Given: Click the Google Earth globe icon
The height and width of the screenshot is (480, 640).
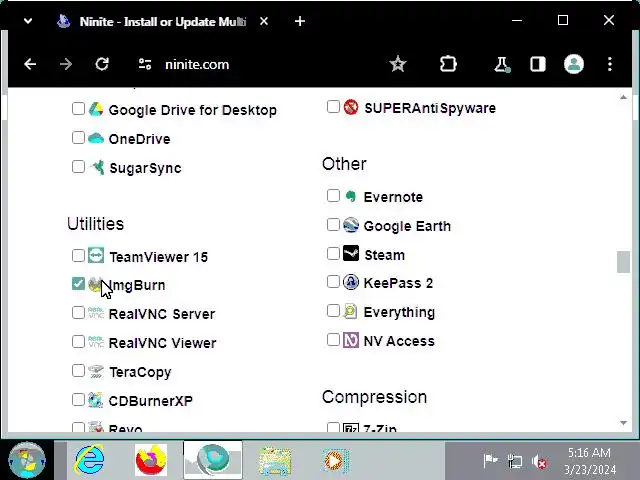Looking at the screenshot, I should tap(351, 225).
